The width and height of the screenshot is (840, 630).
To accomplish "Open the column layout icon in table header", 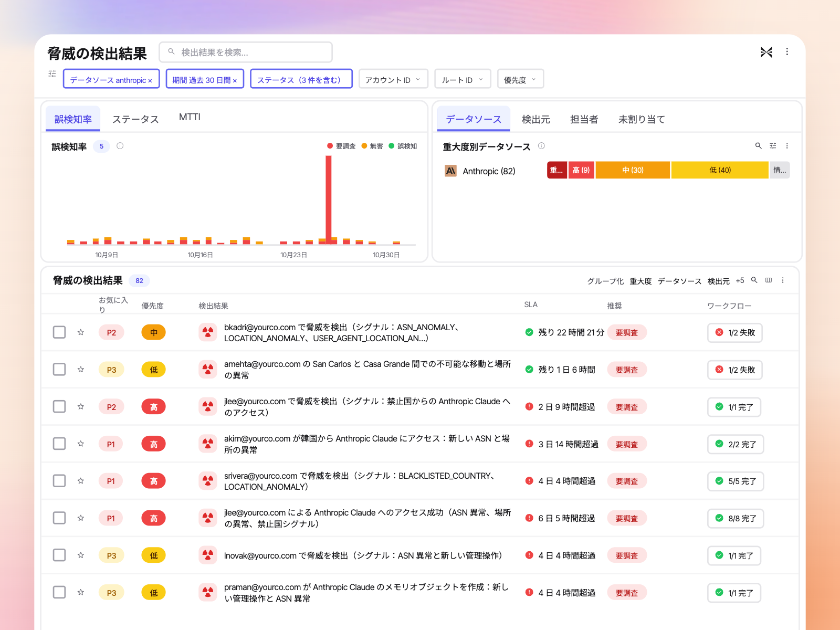I will [769, 280].
